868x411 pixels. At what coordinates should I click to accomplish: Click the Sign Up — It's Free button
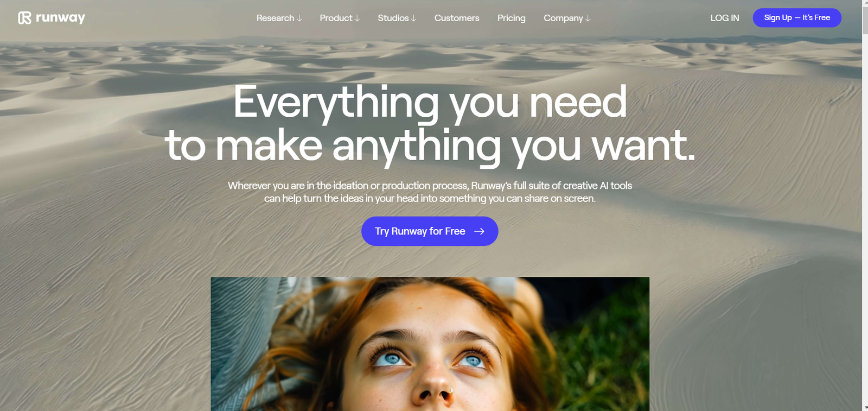797,18
